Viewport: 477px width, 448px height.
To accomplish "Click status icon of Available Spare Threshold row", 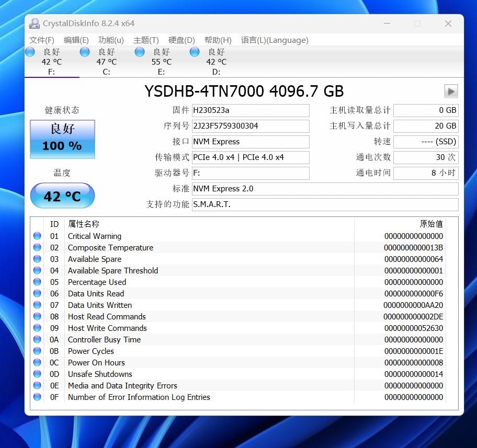I will click(37, 270).
